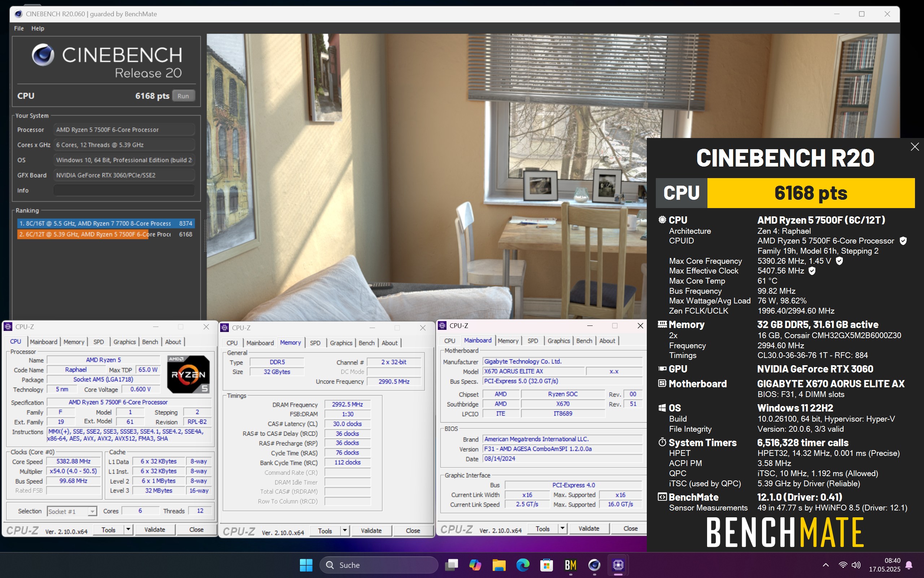Screen dimensions: 924x578
Task: Expand Tools dropdown arrow in middle CPU-Z
Action: [345, 531]
